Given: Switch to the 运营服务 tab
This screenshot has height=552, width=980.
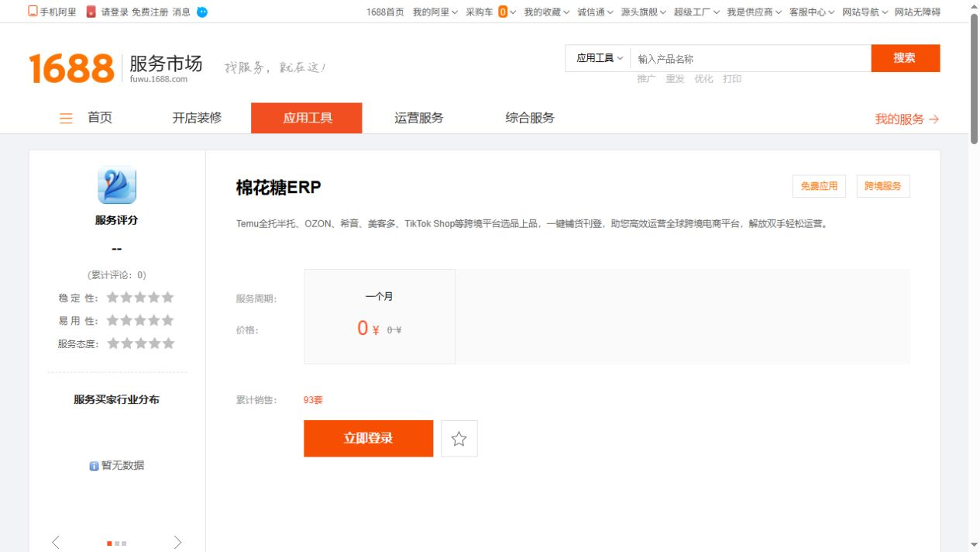Looking at the screenshot, I should pyautogui.click(x=419, y=118).
